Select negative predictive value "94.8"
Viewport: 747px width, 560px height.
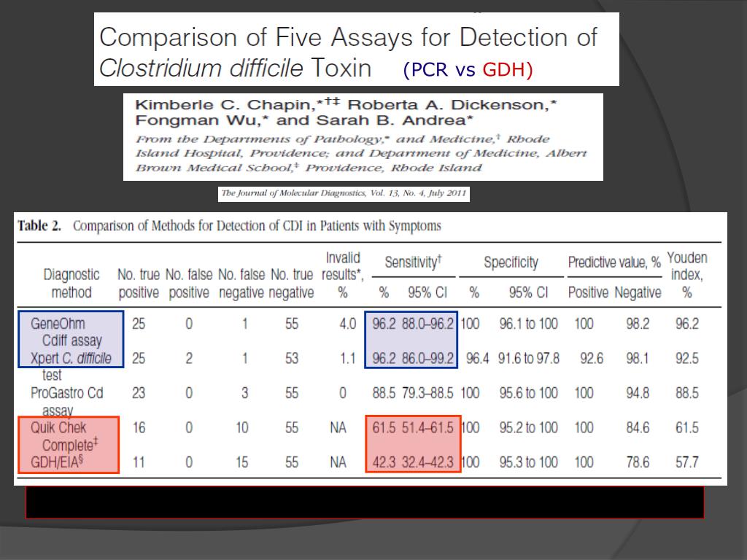point(638,393)
